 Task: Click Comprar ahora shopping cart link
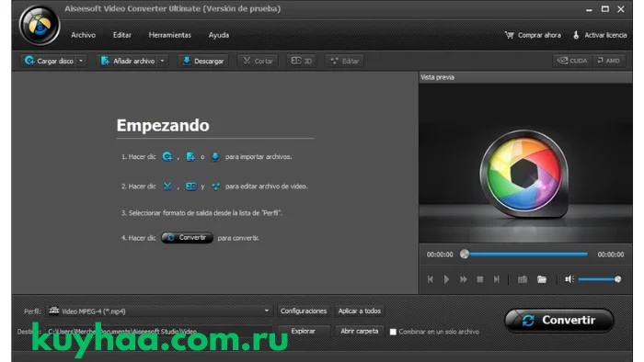tap(533, 35)
